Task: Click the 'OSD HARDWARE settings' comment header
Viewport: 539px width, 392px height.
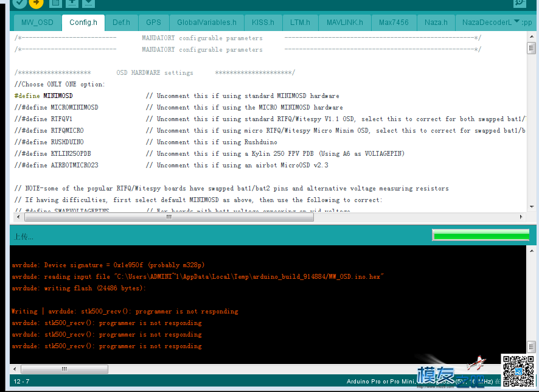Action: (155, 72)
